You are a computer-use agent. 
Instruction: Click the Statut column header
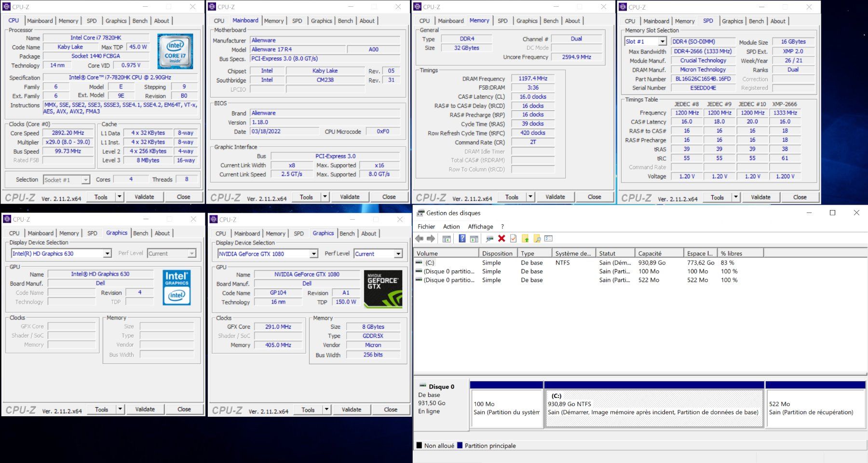pos(615,253)
